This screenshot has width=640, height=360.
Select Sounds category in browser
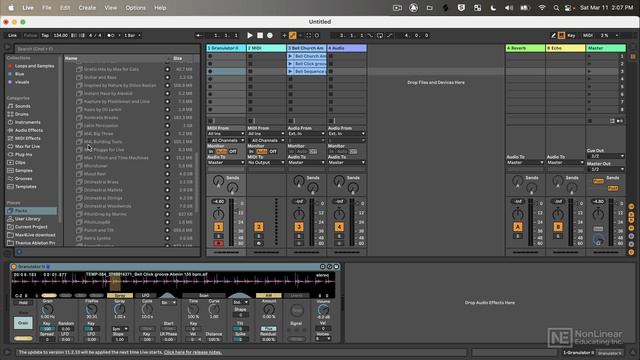22,106
